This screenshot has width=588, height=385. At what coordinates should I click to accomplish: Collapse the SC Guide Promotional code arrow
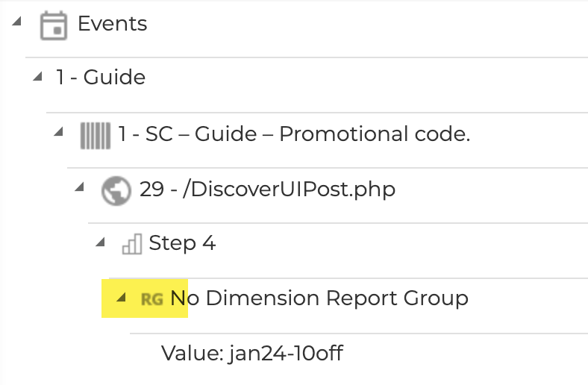59,132
